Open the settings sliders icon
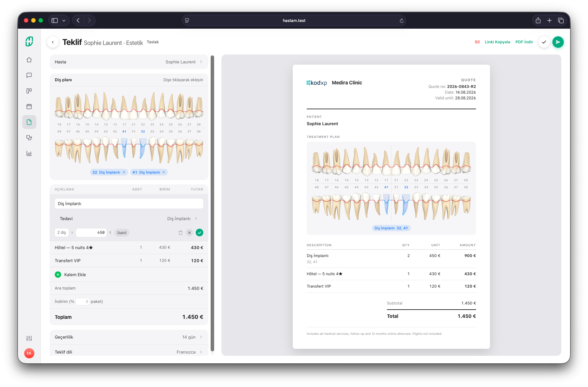Viewport: 588px width, 387px height. (29, 338)
